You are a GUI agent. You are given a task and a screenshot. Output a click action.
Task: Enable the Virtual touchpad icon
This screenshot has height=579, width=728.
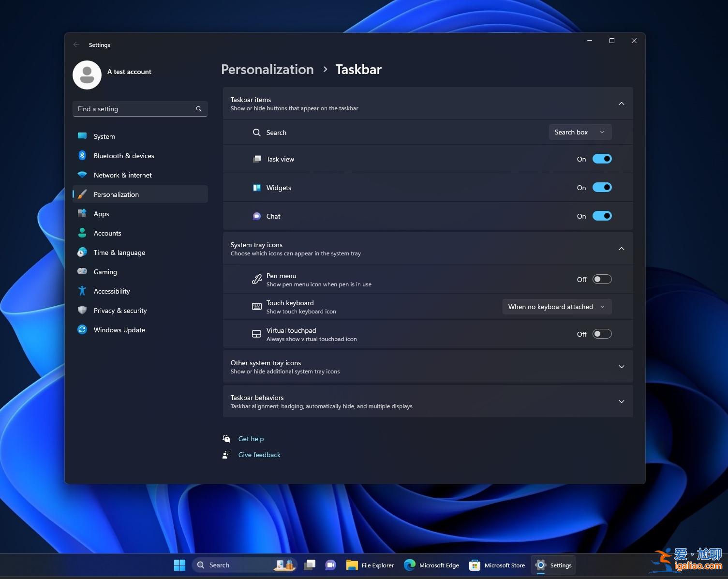click(x=602, y=334)
